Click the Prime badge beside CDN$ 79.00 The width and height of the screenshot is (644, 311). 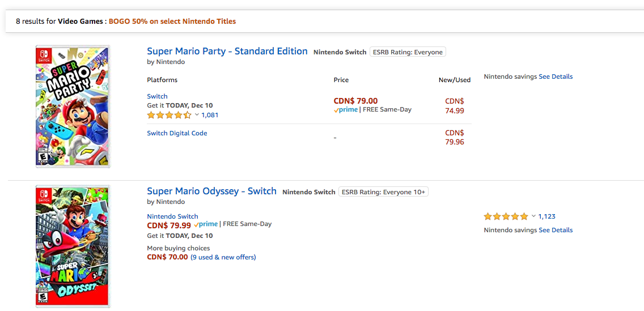pos(346,110)
